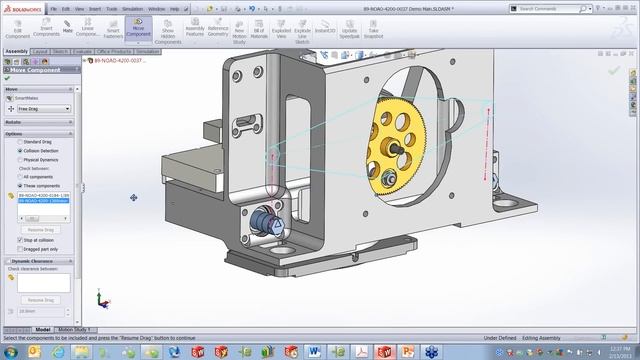Image resolution: width=640 pixels, height=360 pixels.
Task: Click the green confirmation checkmark in viewport corner
Action: (x=614, y=71)
